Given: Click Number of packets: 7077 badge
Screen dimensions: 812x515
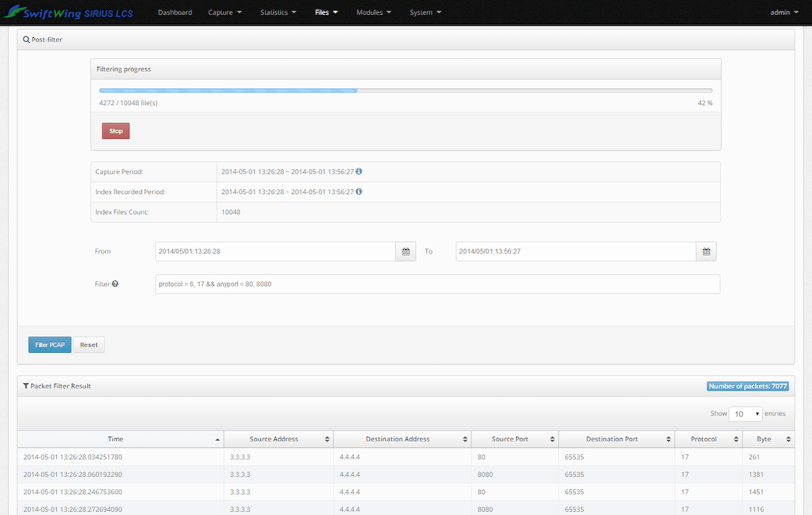Looking at the screenshot, I should tap(748, 386).
